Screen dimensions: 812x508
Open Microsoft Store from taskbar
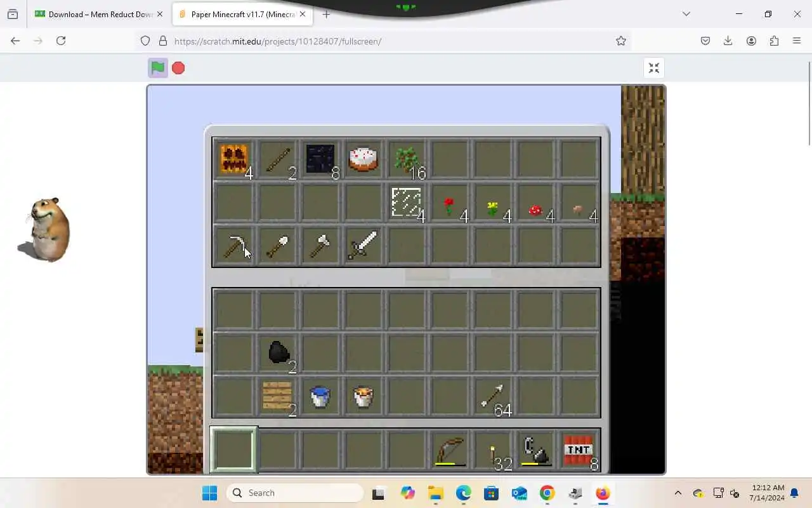pyautogui.click(x=491, y=493)
